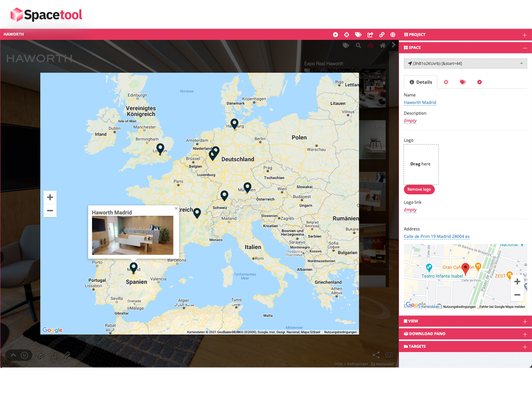This screenshot has height=399, width=532.
Task: Zoom in on the main Europe map
Action: [50, 197]
